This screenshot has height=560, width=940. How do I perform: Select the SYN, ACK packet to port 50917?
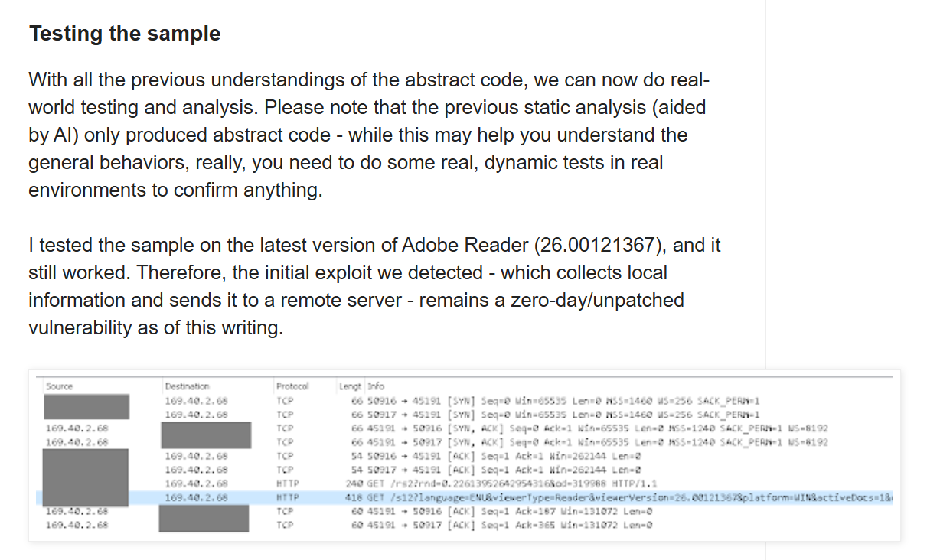tap(465, 441)
